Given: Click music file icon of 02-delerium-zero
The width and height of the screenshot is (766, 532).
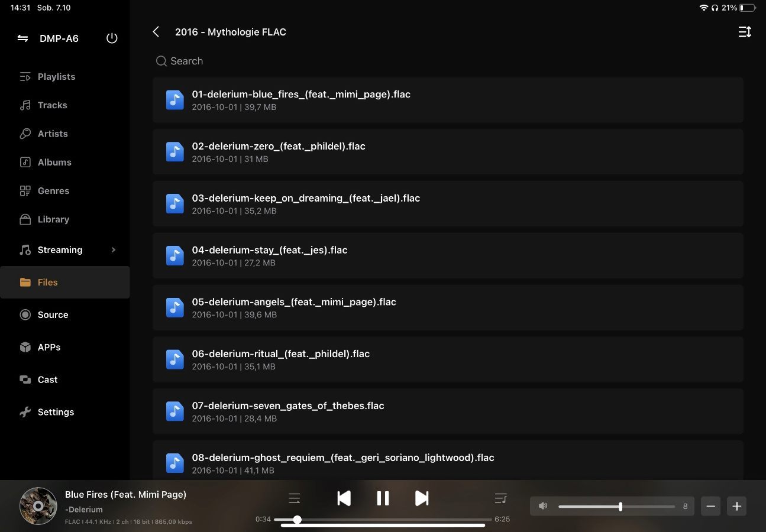Looking at the screenshot, I should [174, 152].
